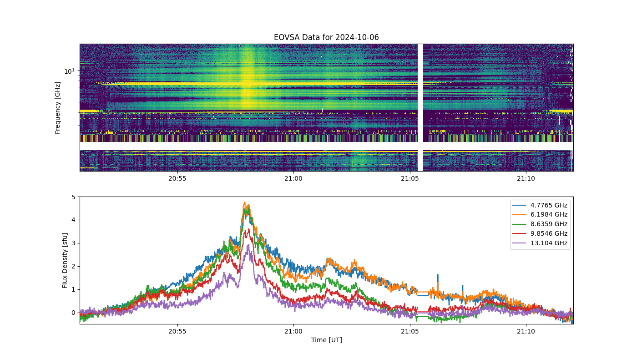Click the Time [UT] axis label
The image size is (637, 364).
click(x=326, y=340)
